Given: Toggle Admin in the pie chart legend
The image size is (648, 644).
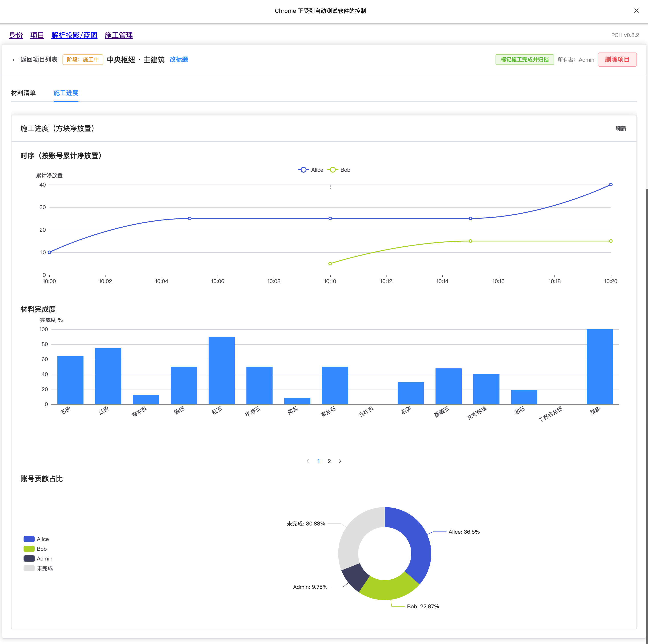Looking at the screenshot, I should pos(38,558).
